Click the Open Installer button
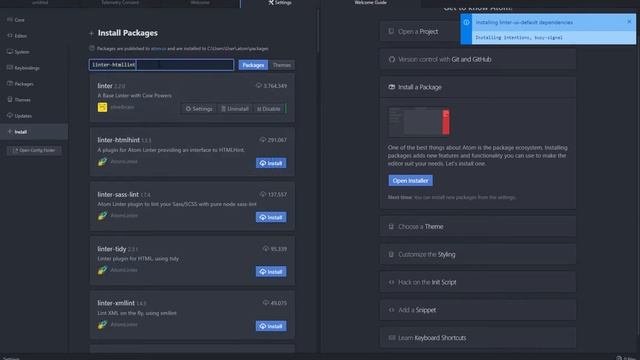640x360 pixels. point(410,180)
